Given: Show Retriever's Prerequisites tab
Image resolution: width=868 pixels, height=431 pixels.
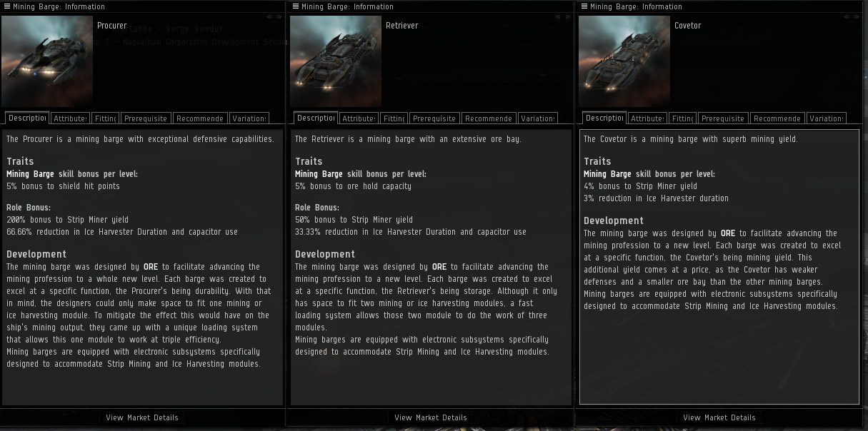Looking at the screenshot, I should [x=434, y=118].
